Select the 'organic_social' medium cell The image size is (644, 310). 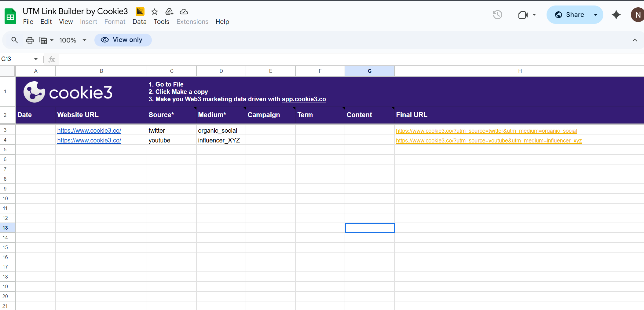pos(221,130)
